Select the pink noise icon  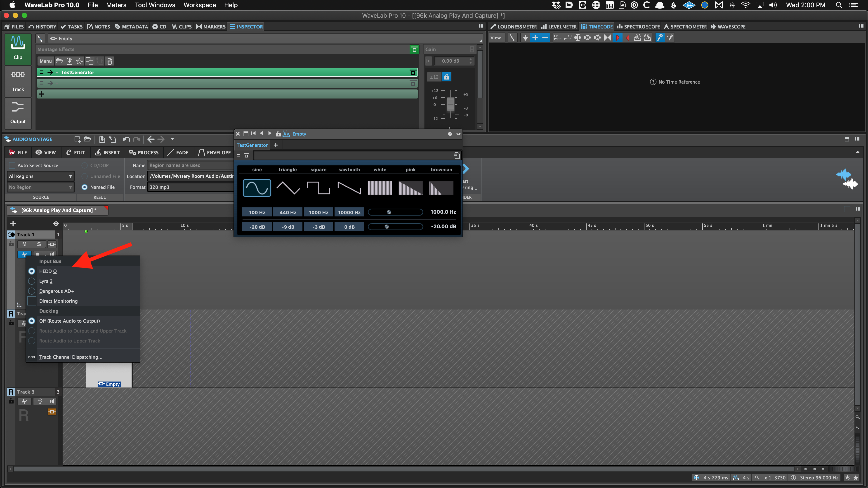(410, 188)
